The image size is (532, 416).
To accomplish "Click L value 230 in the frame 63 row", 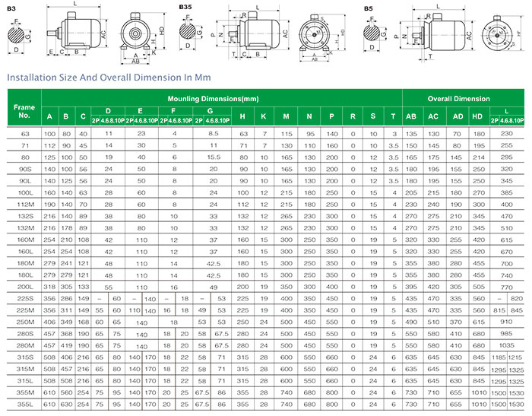I will [x=506, y=133].
